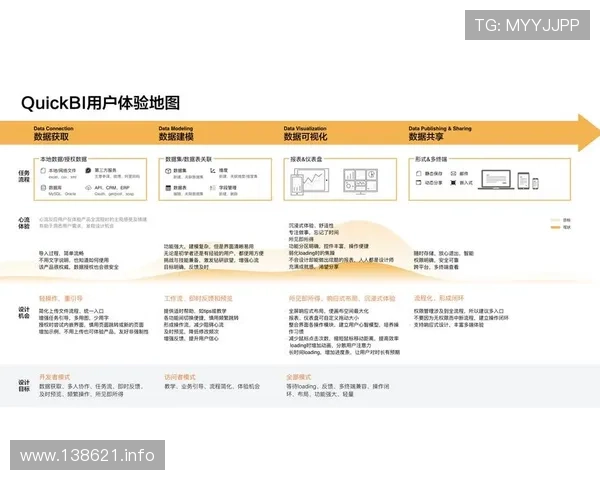The image size is (600, 480).
Task: Select the 数据建模 Data Modeling stage
Action: click(x=176, y=133)
